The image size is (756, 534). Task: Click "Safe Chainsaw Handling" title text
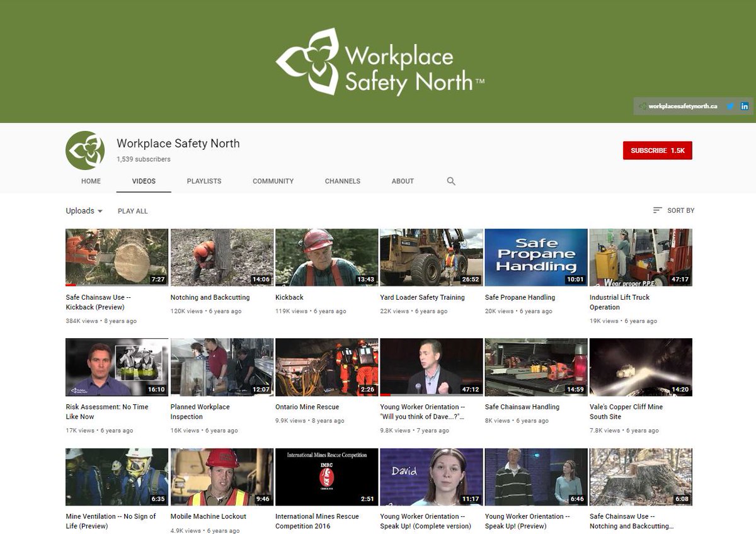click(x=522, y=407)
